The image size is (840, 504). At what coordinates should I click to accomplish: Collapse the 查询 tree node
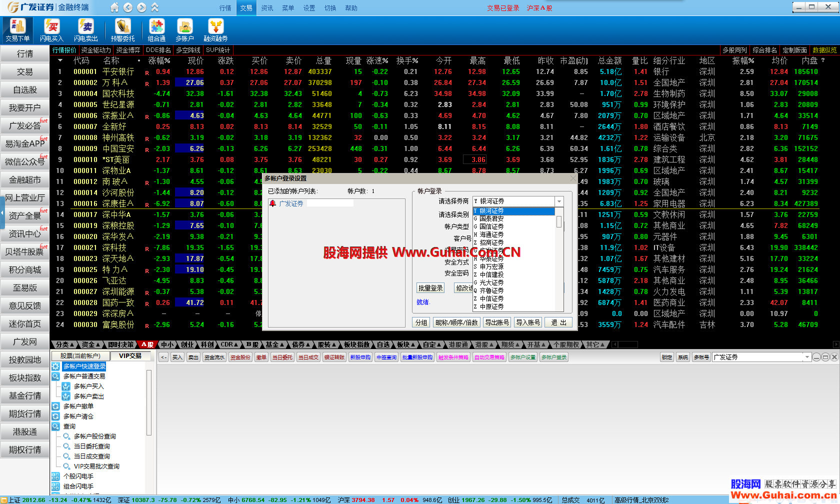pos(55,426)
